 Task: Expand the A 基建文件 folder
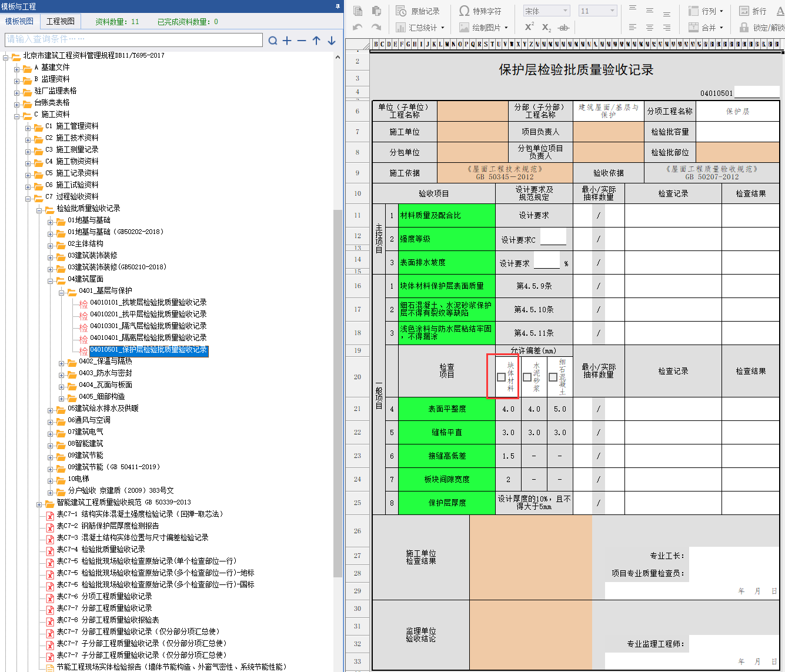click(16, 69)
